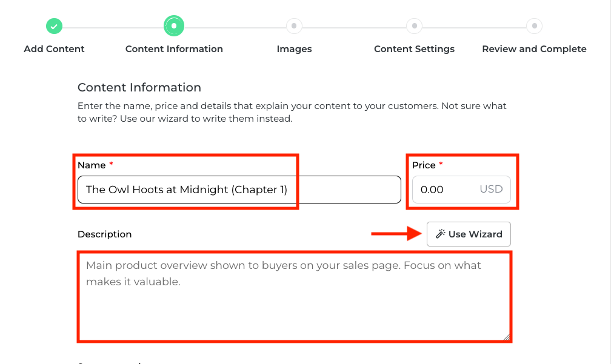Screen dimensions: 611x364
Task: Click the green checkmark Add Content step icon
Action: 54,27
